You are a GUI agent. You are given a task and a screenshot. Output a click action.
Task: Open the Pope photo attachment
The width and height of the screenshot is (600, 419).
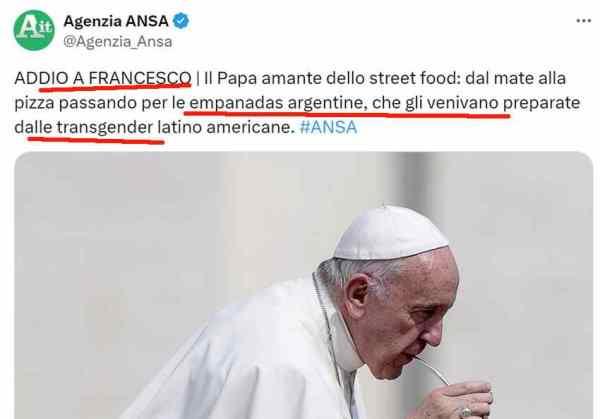pyautogui.click(x=304, y=285)
